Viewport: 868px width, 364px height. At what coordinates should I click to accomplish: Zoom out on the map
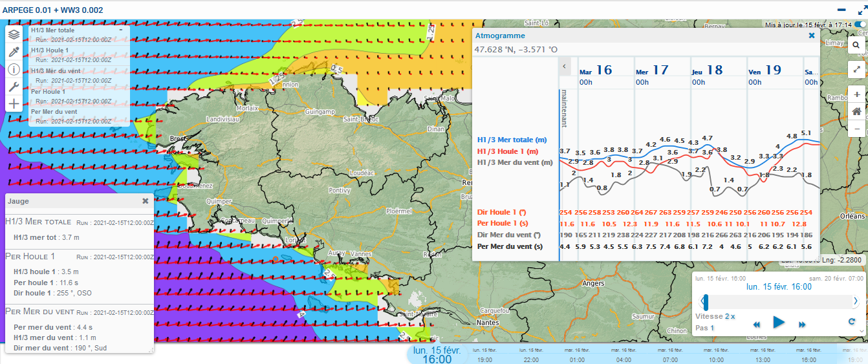tap(856, 128)
